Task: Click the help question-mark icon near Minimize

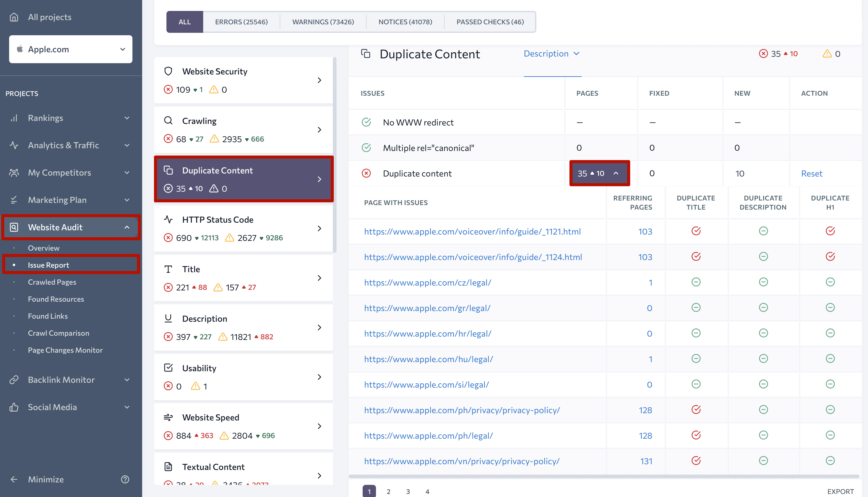Action: pos(125,479)
